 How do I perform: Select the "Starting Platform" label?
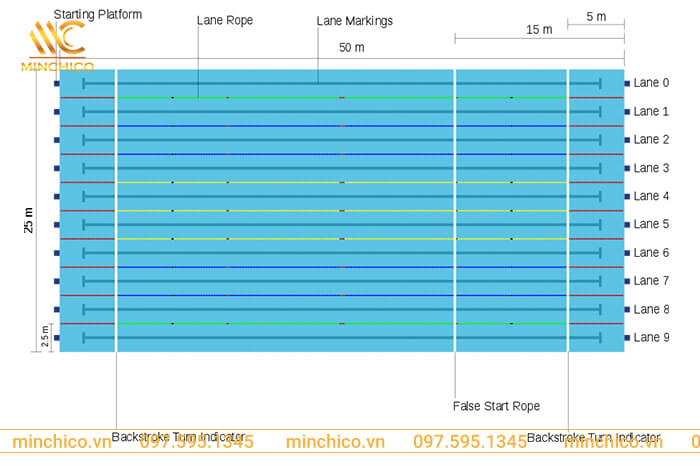click(x=97, y=15)
